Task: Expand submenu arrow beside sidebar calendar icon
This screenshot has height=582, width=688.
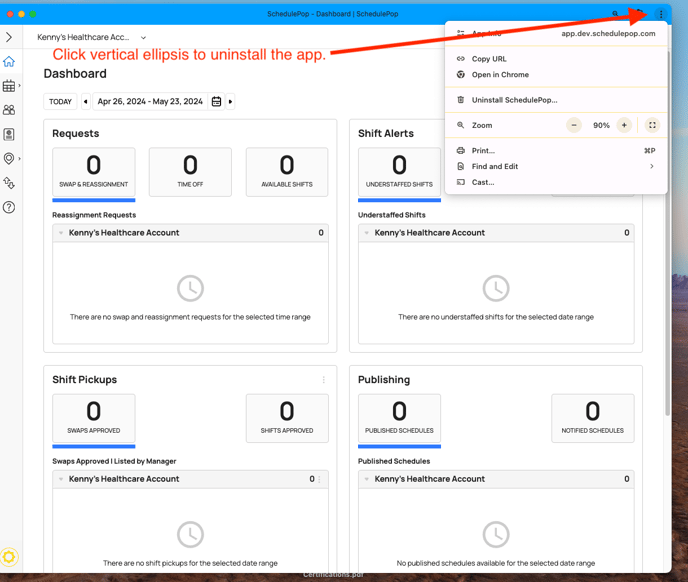Action: (19, 86)
